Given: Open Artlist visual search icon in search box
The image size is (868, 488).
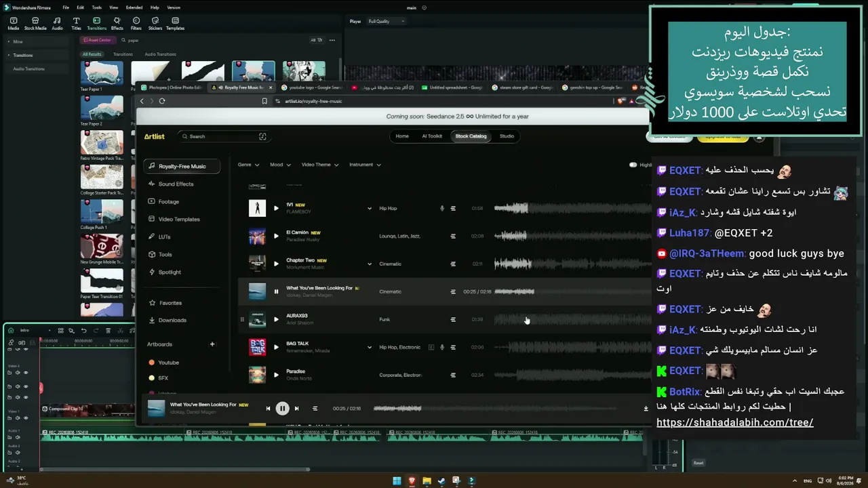Looking at the screenshot, I should pos(262,136).
